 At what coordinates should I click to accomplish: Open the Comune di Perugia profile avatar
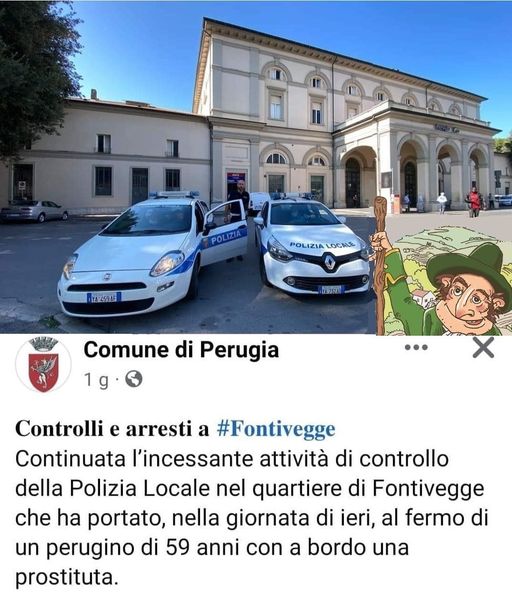pos(43,365)
